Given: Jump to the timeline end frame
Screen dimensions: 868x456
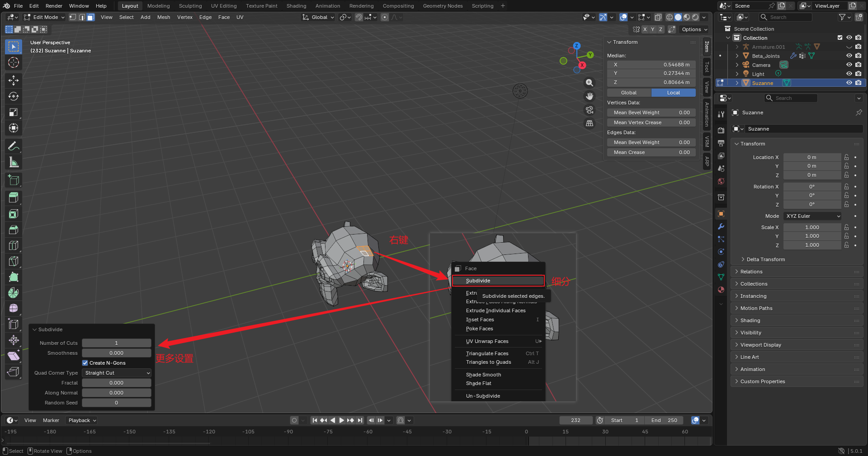Looking at the screenshot, I should point(360,420).
